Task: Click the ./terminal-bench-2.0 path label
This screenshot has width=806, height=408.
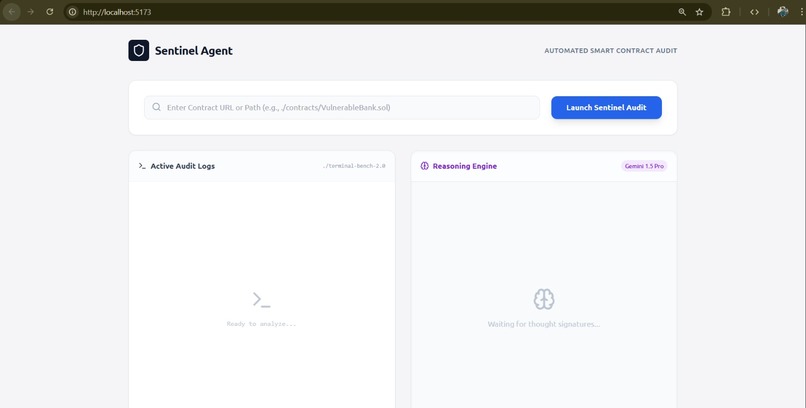Action: pyautogui.click(x=354, y=166)
